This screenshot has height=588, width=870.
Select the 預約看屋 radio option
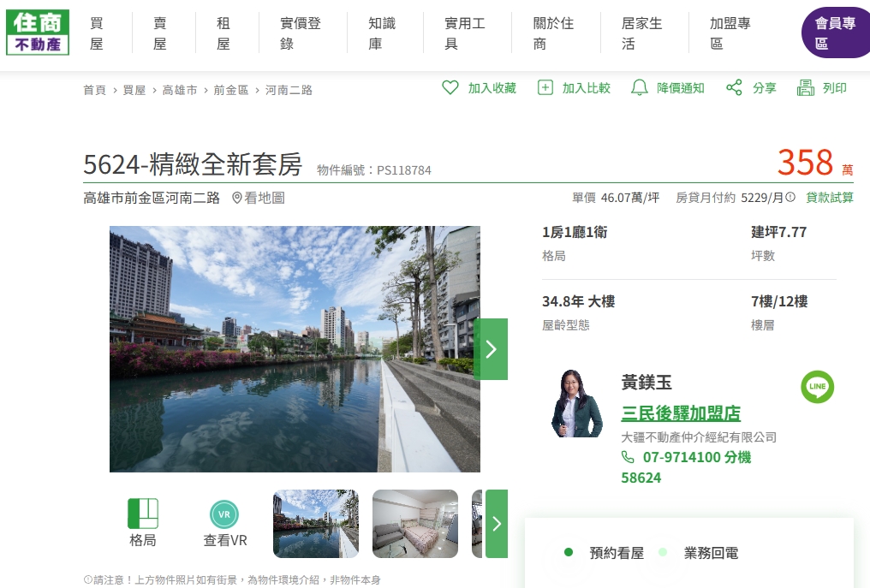[x=569, y=553]
